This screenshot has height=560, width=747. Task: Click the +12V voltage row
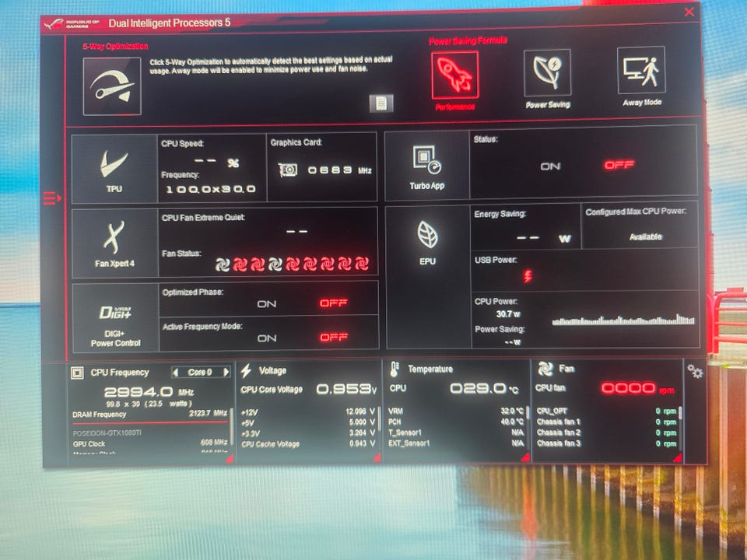[308, 412]
